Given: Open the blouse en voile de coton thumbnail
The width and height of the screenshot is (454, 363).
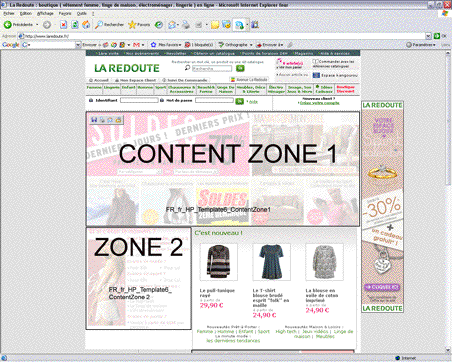Looking at the screenshot, I should (324, 262).
